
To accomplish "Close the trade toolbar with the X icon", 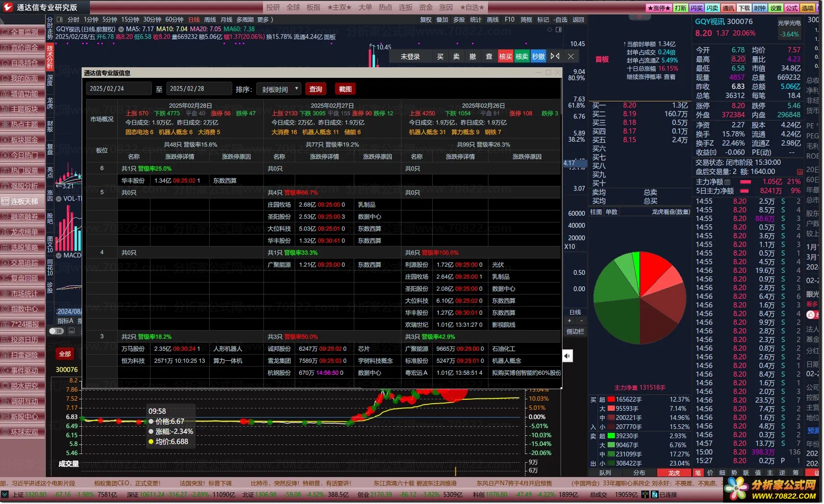I will [x=571, y=56].
